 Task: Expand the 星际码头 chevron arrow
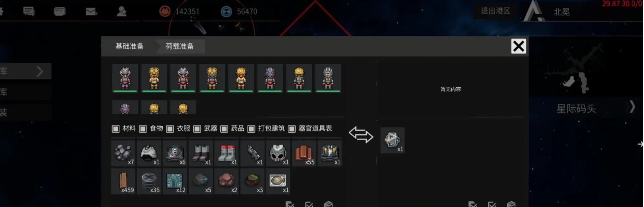(x=632, y=107)
